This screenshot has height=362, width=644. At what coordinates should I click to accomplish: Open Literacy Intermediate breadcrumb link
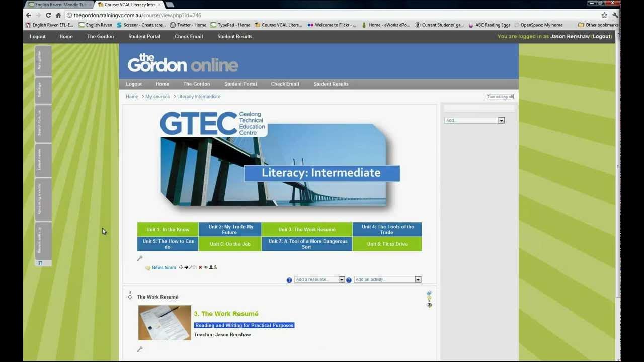(x=199, y=97)
